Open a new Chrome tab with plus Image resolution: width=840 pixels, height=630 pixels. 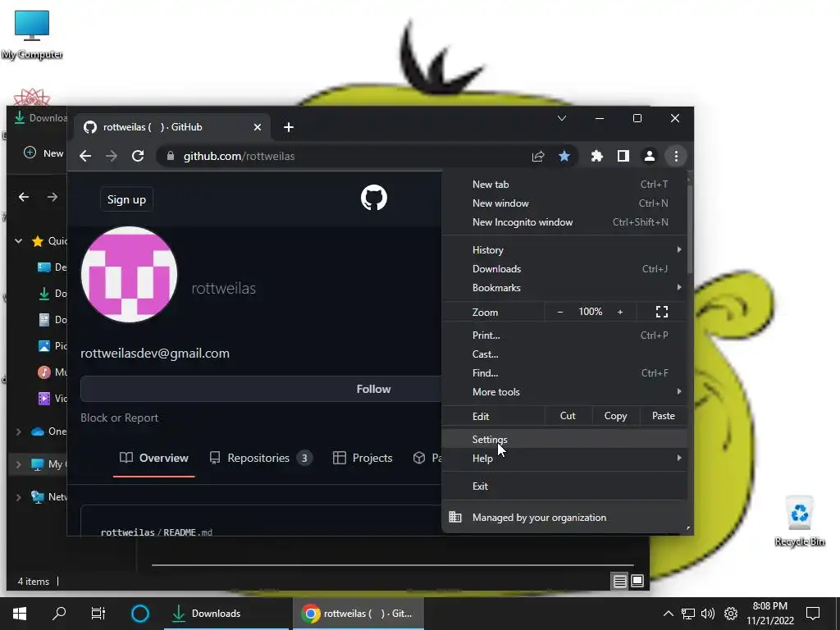(x=288, y=127)
